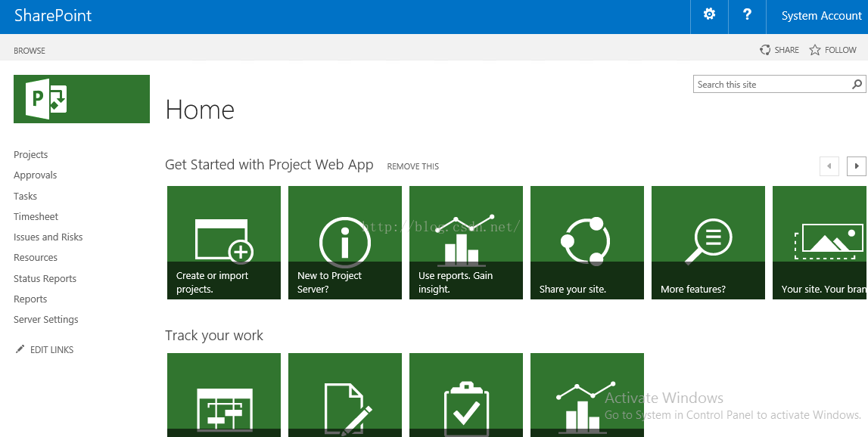Screen dimensions: 868x437
Task: Click the Home page heading
Action: (200, 109)
